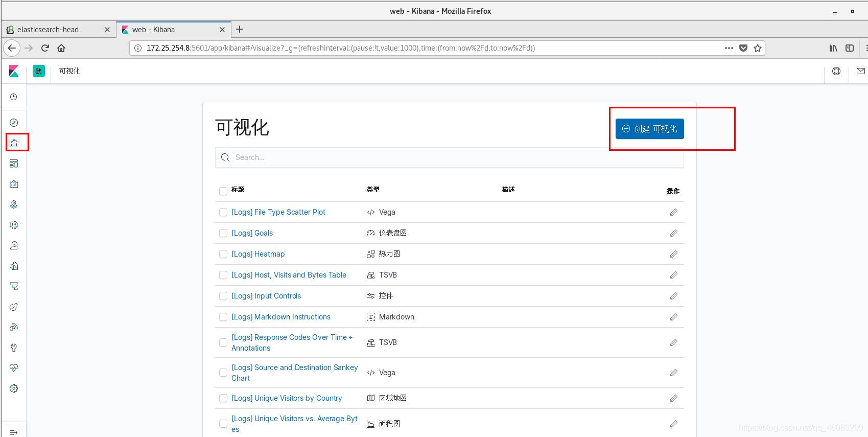
Task: Open Infrastructure icon in sidebar
Action: coord(14,245)
